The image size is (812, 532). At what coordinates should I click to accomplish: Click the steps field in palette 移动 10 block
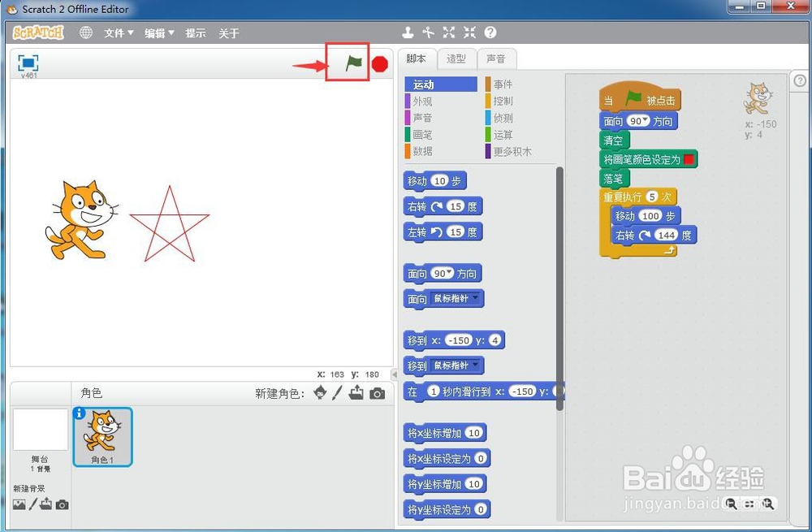click(439, 181)
